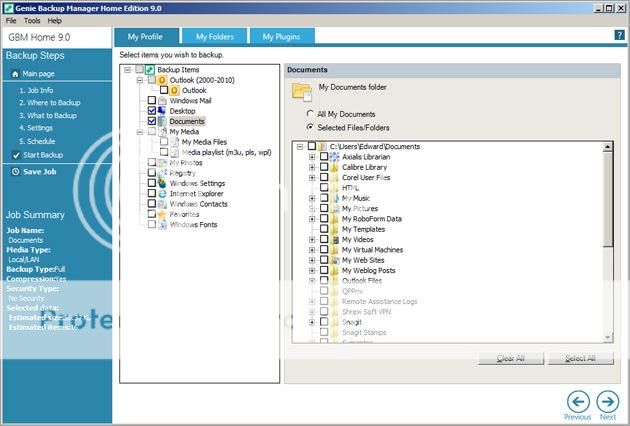Check the My Templates checkbox

(x=324, y=229)
